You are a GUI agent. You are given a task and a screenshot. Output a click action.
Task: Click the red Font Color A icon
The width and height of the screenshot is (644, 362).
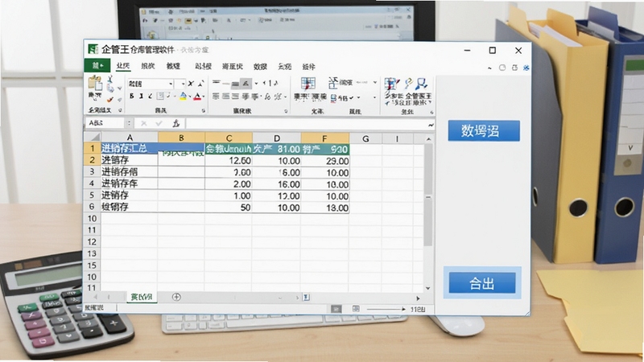tap(197, 97)
